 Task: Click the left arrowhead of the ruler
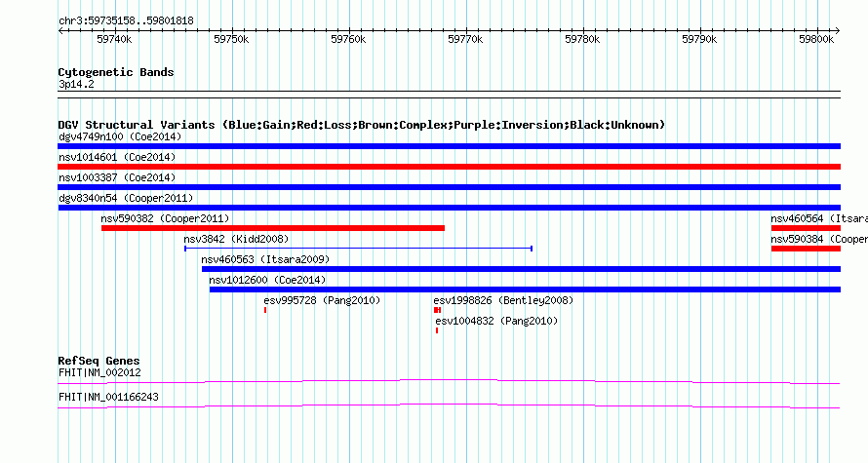tap(60, 31)
